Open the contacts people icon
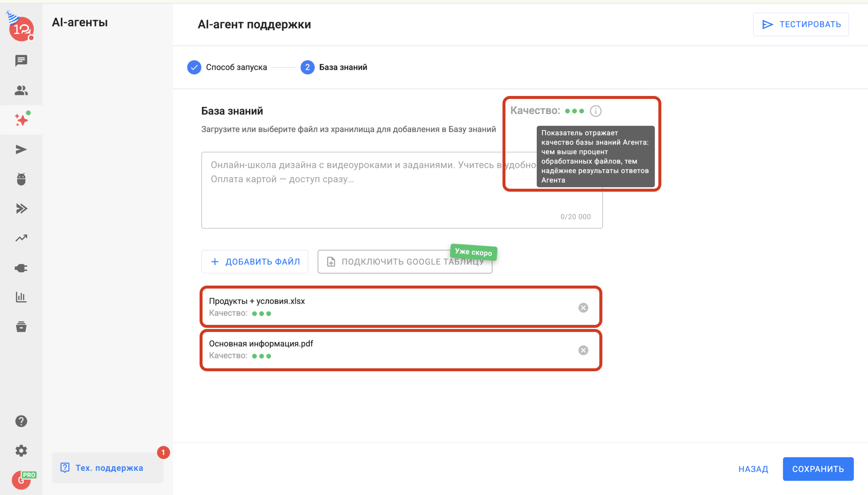Screen dimensions: 868x495 [21, 91]
